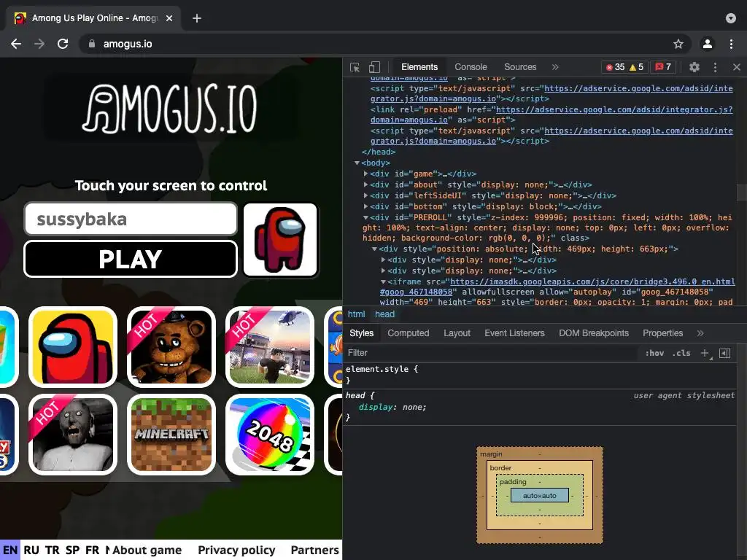Expand the div id="game" node
This screenshot has height=560, width=747.
point(366,174)
